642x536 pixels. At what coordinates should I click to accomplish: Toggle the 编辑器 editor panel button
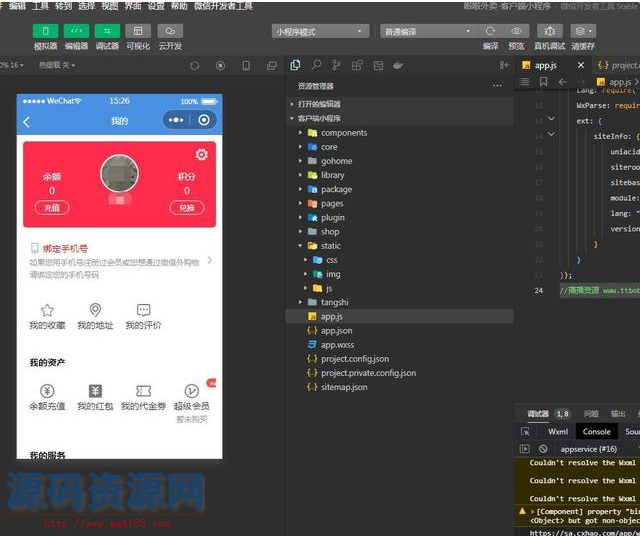(76, 32)
